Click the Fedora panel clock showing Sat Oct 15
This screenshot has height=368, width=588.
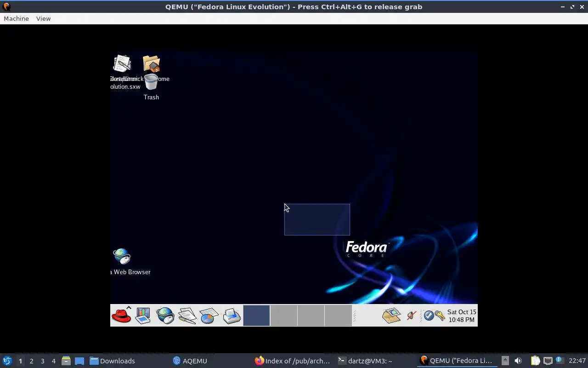pyautogui.click(x=462, y=316)
